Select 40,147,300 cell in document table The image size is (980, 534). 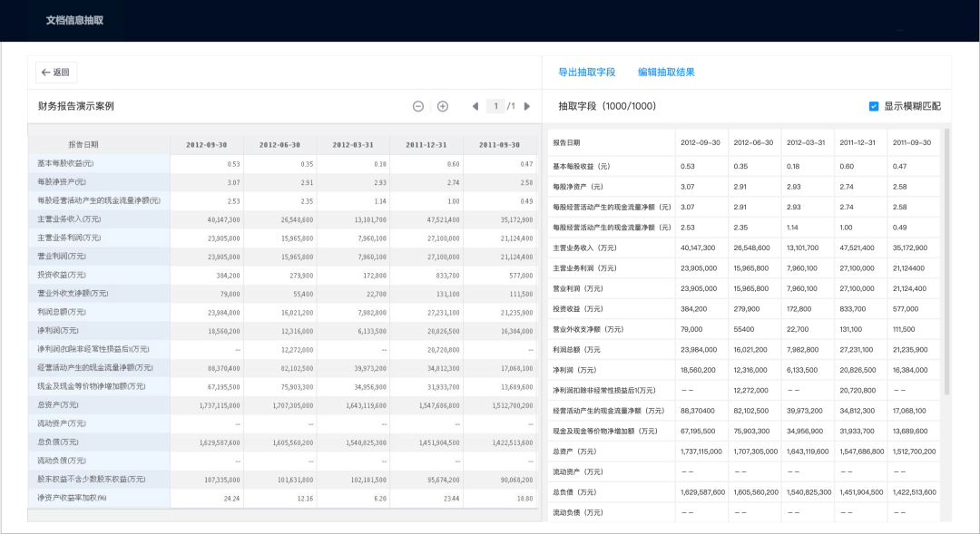pyautogui.click(x=223, y=219)
